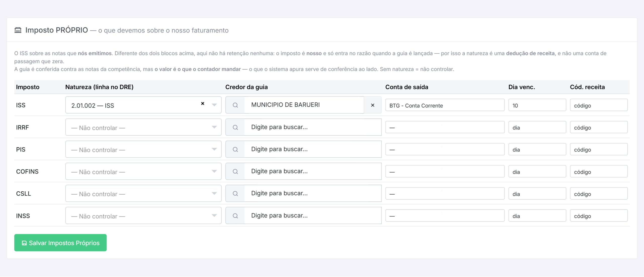Open the CSLL natureza dropdown
Image resolution: width=644 pixels, height=277 pixels.
143,194
